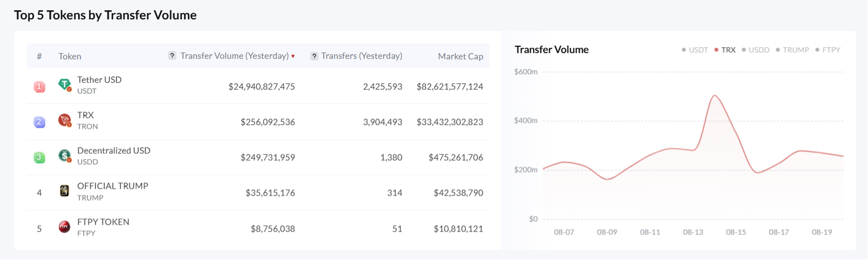Click the OFFICIAL TRUMP token icon
Viewport: 868px width, 260px height.
click(x=65, y=192)
